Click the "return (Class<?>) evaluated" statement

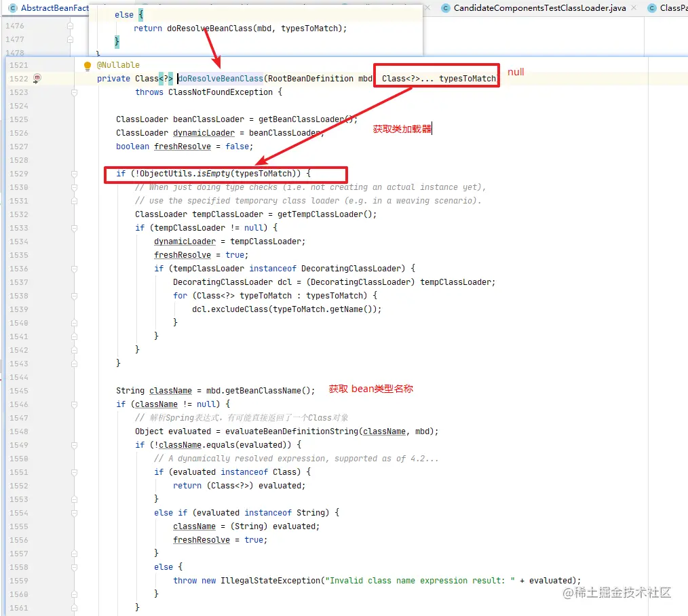(x=239, y=486)
